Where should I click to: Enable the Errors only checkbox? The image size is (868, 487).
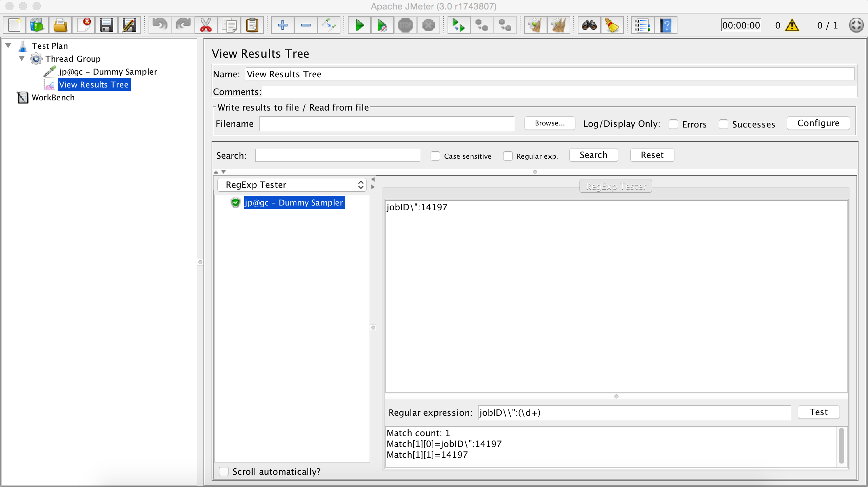[673, 124]
